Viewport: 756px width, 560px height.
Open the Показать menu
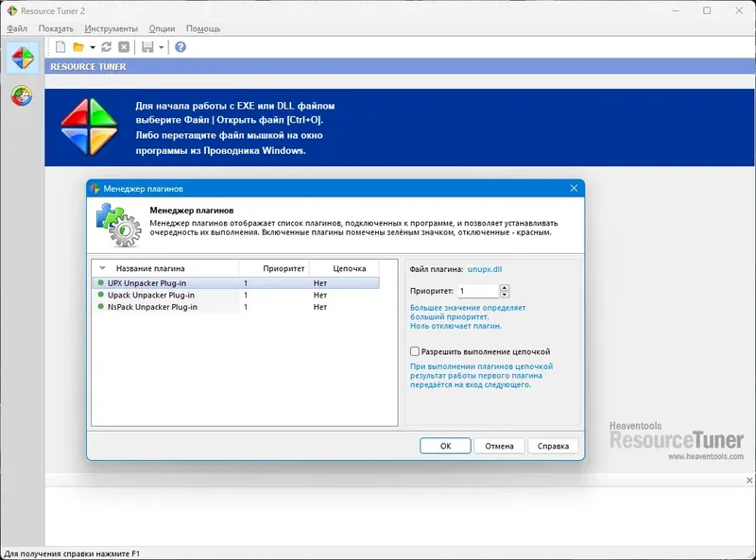56,28
